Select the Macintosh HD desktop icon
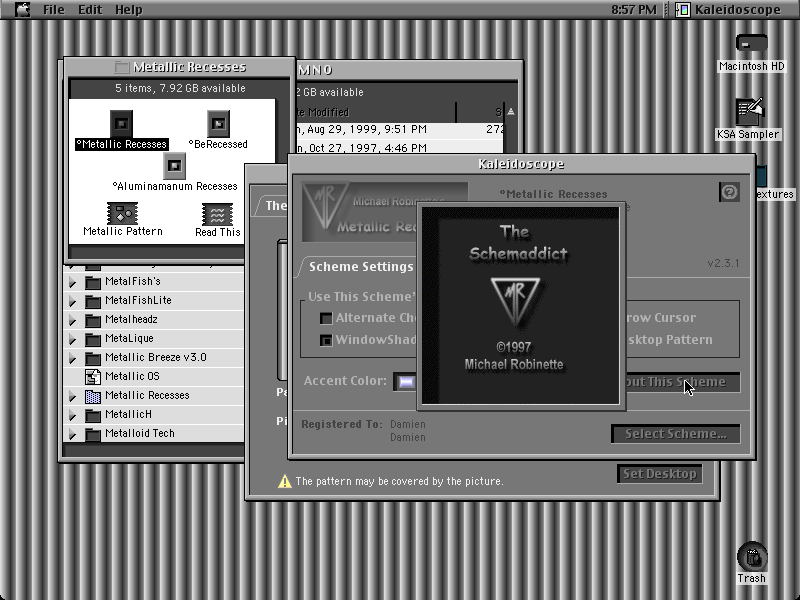This screenshot has width=800, height=600. point(751,43)
